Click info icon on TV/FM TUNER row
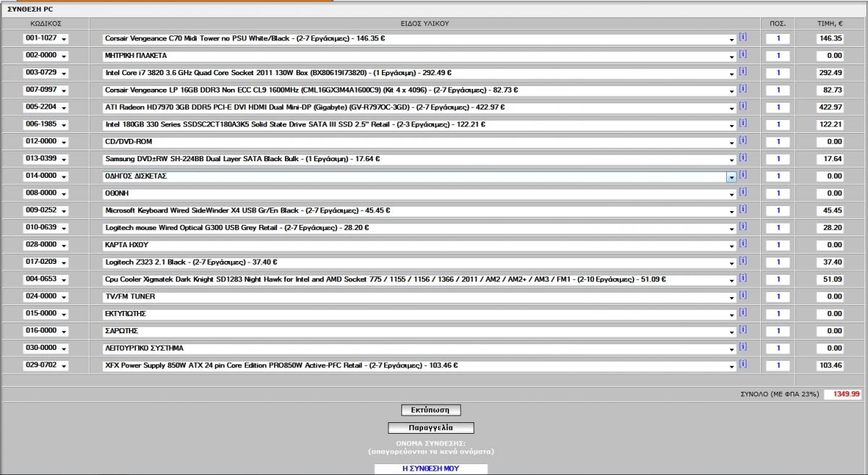Image resolution: width=868 pixels, height=475 pixels. [x=742, y=296]
